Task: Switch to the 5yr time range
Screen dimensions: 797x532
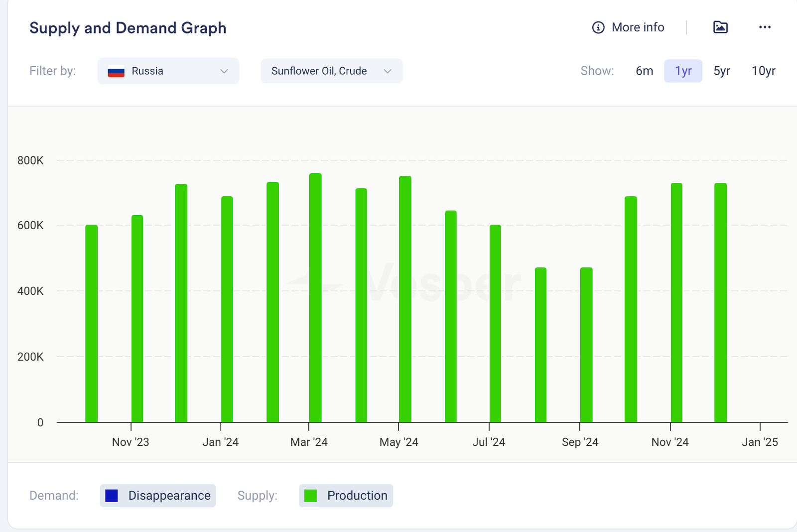Action: click(721, 71)
